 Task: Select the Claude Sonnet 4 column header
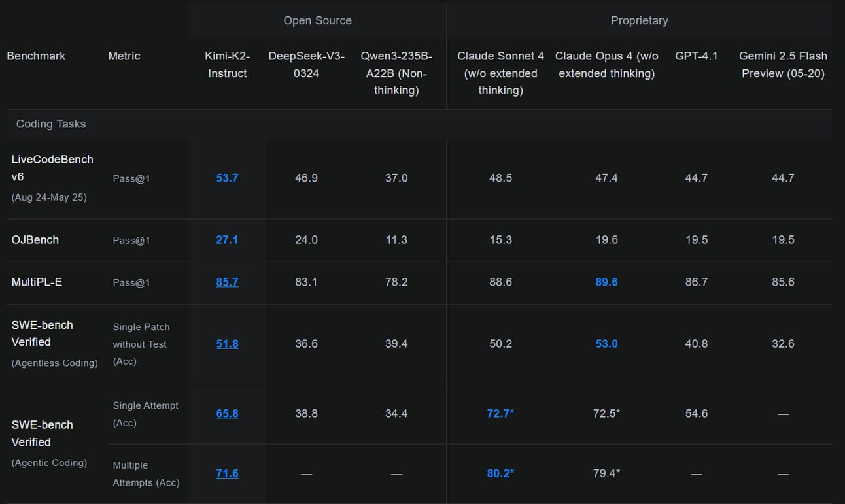(x=500, y=73)
